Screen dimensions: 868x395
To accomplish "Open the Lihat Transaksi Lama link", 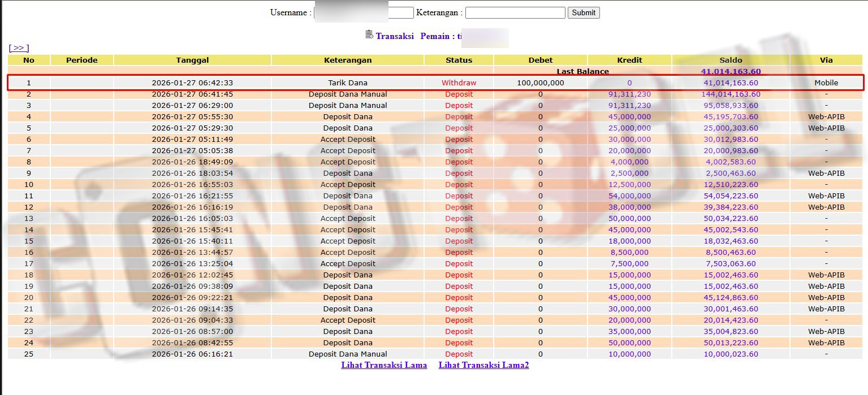I will 384,365.
